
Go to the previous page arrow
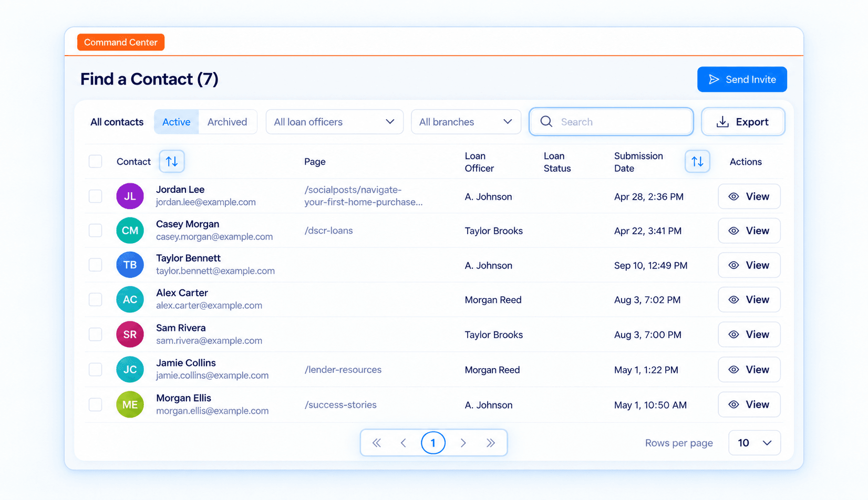[404, 443]
